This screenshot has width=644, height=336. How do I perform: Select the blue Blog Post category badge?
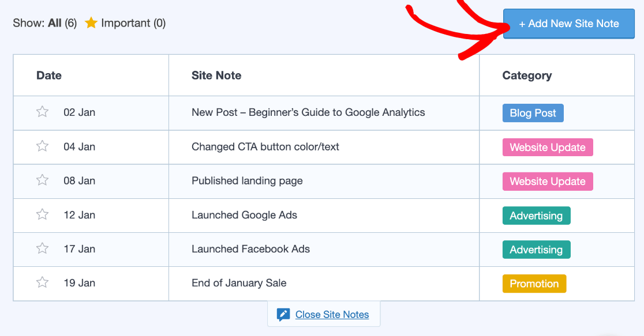[533, 112]
